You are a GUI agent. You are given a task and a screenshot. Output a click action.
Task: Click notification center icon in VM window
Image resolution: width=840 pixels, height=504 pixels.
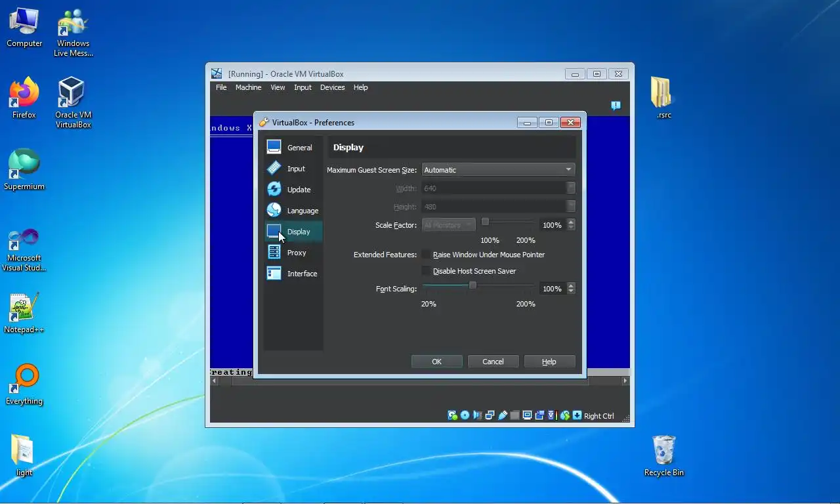[x=616, y=105]
